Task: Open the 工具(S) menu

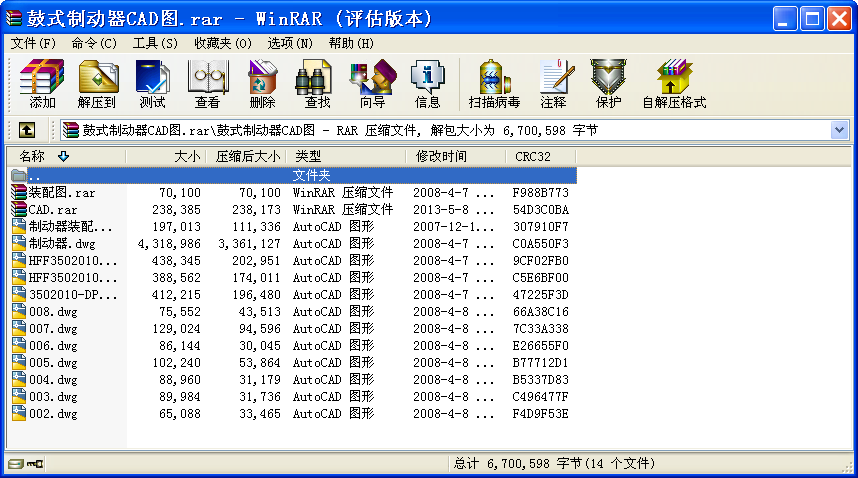Action: 155,43
